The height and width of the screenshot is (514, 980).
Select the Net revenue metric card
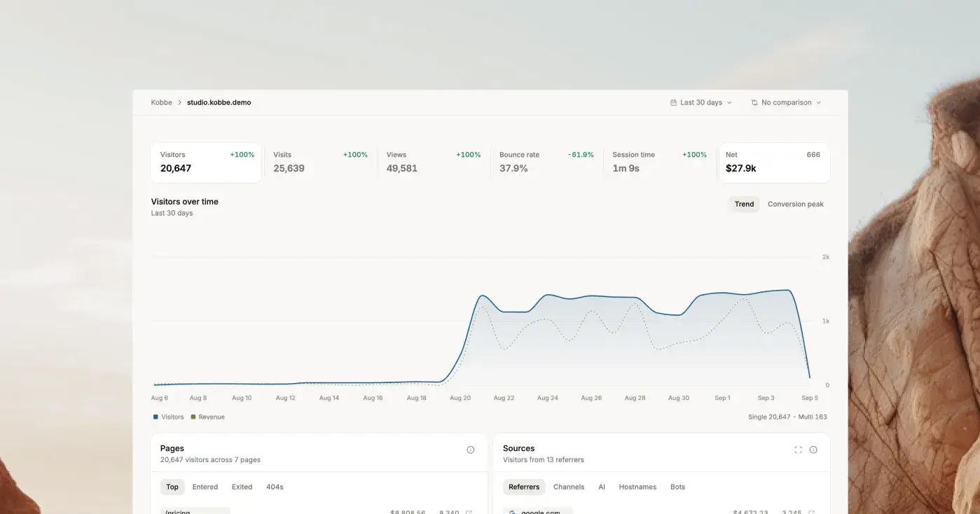point(774,162)
